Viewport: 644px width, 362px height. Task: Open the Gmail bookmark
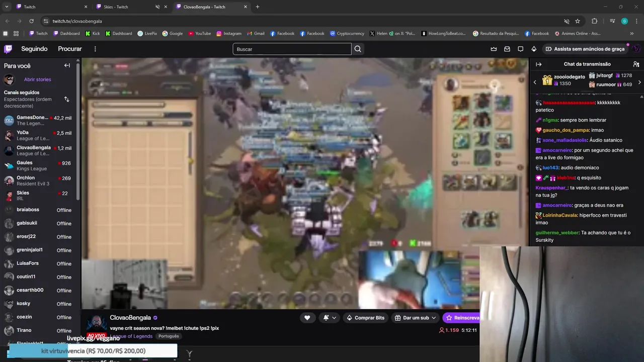coord(256,34)
